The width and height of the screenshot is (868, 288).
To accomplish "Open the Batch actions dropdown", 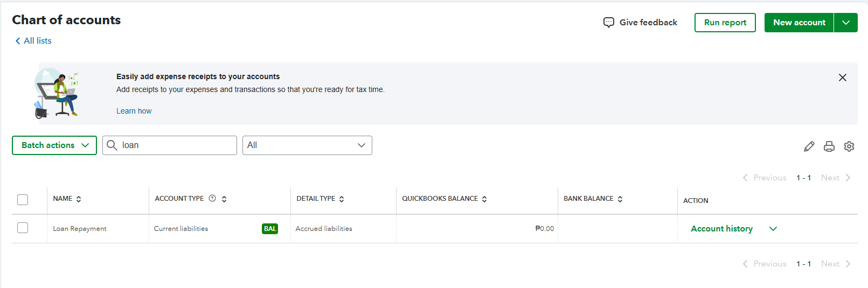I will click(54, 145).
